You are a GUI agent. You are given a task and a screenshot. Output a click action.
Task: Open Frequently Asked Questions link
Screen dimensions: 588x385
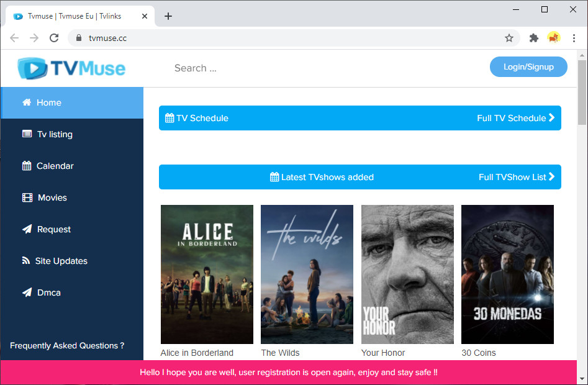coord(67,346)
